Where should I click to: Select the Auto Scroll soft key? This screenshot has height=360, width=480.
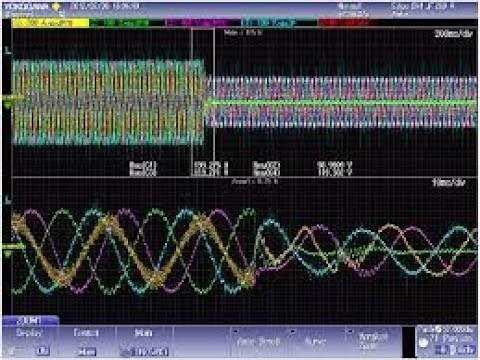pyautogui.click(x=259, y=342)
